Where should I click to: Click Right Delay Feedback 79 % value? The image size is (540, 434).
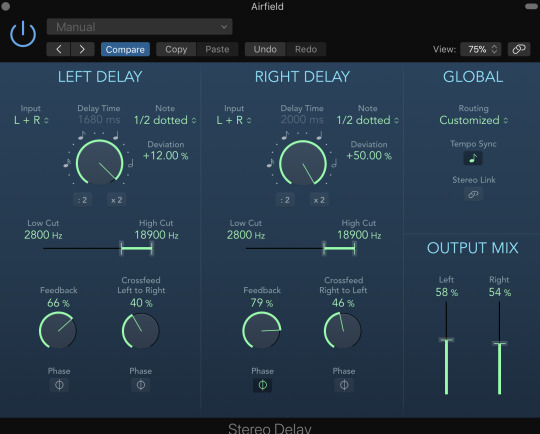[262, 303]
